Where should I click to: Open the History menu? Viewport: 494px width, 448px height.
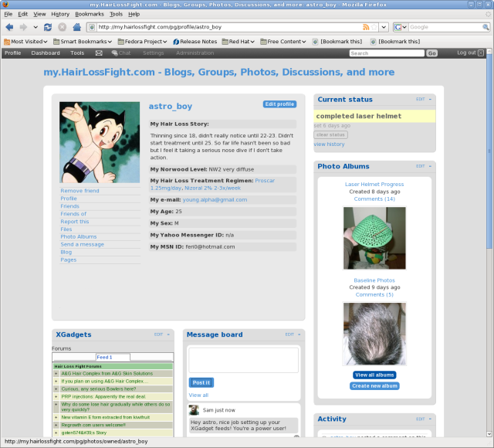click(x=60, y=14)
